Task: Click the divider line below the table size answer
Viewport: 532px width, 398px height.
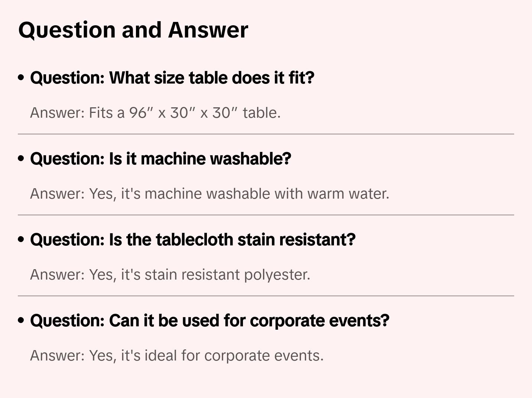Action: click(266, 134)
